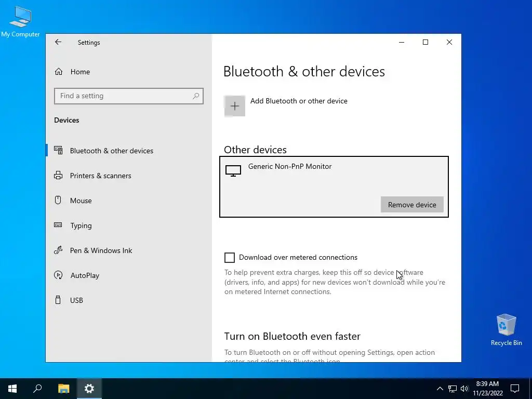Image resolution: width=532 pixels, height=399 pixels.
Task: Enable Download over metered connections checkbox
Action: click(230, 258)
